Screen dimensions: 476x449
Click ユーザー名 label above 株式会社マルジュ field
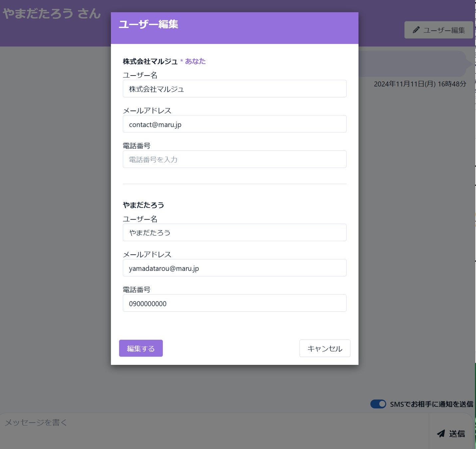pyautogui.click(x=140, y=75)
